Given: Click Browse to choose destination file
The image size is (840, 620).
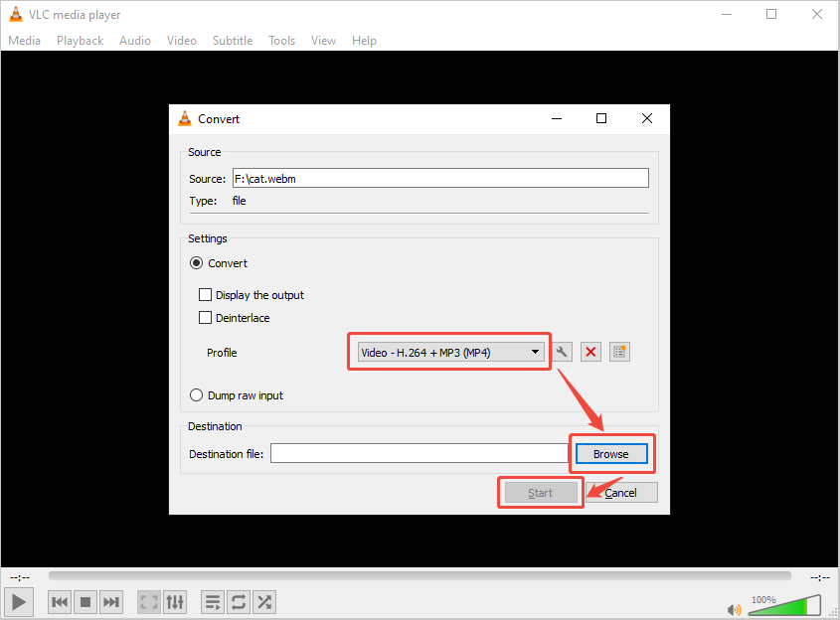Looking at the screenshot, I should pyautogui.click(x=611, y=454).
